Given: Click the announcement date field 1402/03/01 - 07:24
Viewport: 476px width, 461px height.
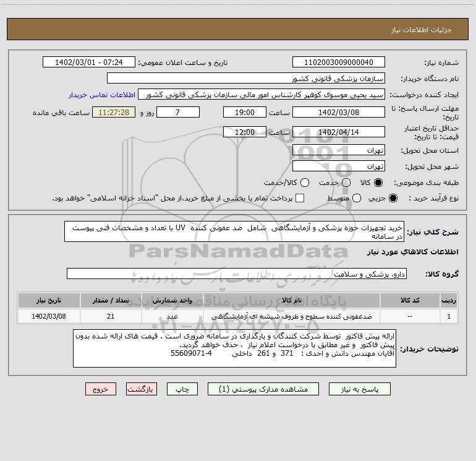Looking at the screenshot, I should coord(89,62).
